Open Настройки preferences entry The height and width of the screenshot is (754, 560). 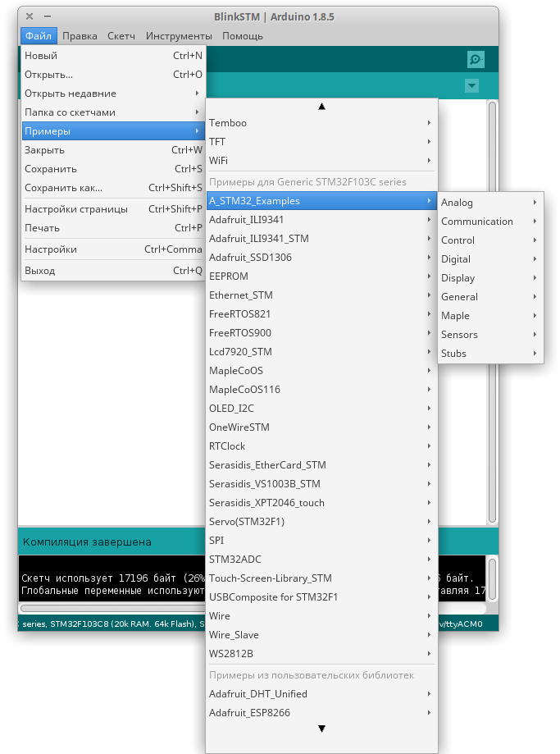pyautogui.click(x=113, y=249)
